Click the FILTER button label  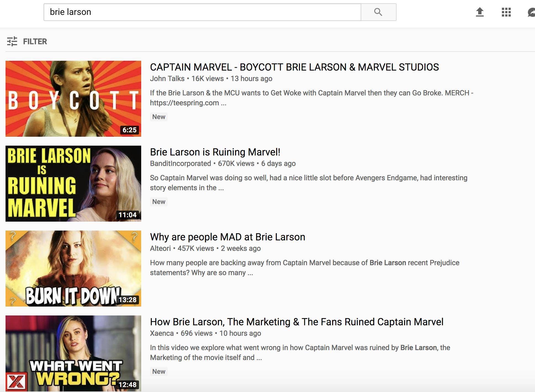[x=35, y=42]
